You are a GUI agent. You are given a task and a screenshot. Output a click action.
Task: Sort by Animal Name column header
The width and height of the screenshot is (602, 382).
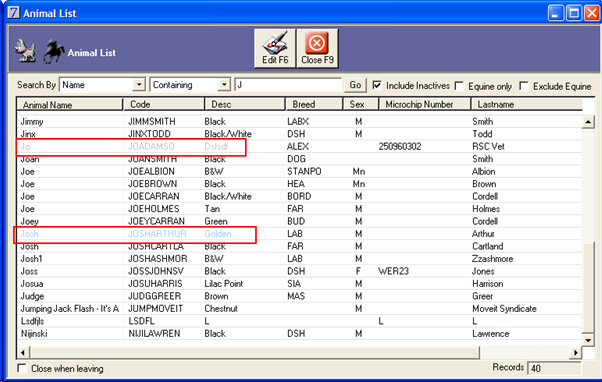click(69, 104)
